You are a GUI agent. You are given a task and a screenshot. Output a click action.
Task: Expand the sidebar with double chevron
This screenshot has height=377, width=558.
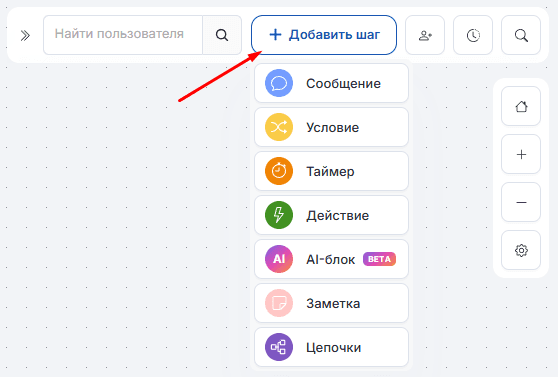(25, 35)
